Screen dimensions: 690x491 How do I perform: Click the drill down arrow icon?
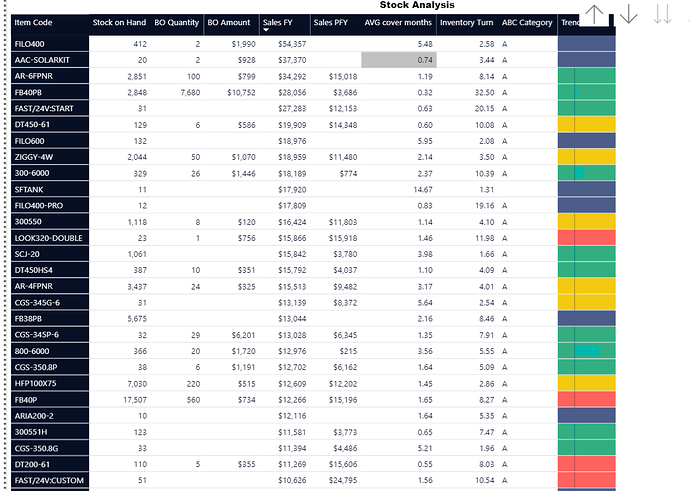628,14
